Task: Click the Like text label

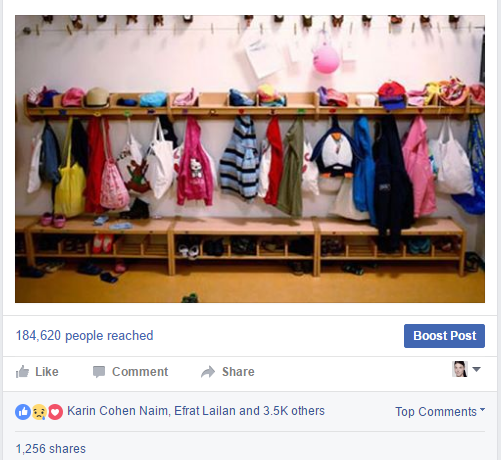Action: click(47, 372)
